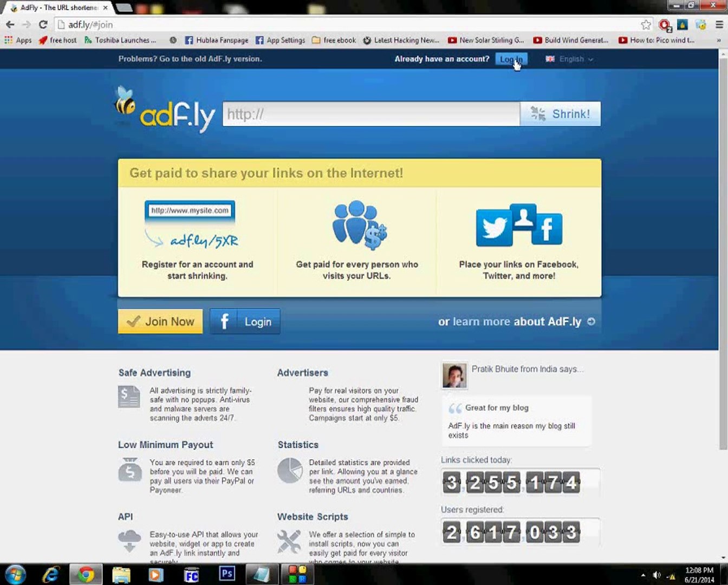Open the 'App Settings' bookmark
This screenshot has height=585, width=728.
click(280, 40)
